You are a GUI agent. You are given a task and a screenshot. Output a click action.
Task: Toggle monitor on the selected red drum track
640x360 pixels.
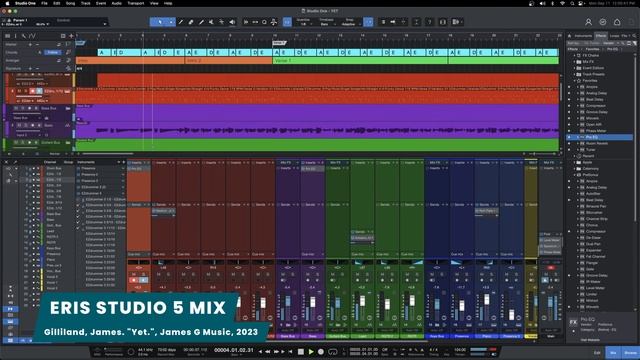point(39,91)
